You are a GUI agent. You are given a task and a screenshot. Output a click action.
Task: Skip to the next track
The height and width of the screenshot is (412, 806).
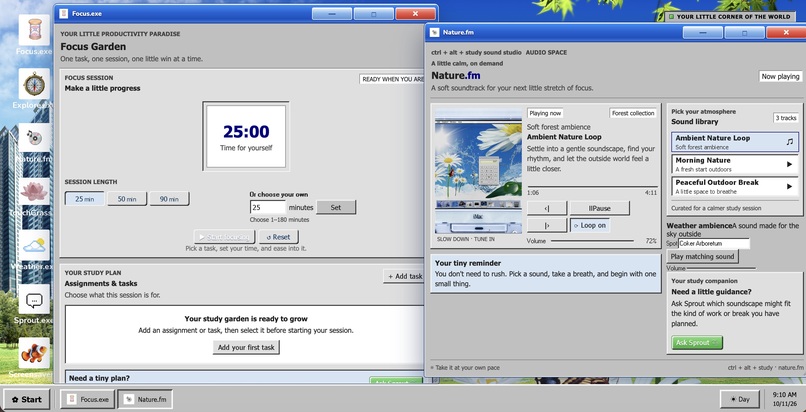(x=547, y=225)
